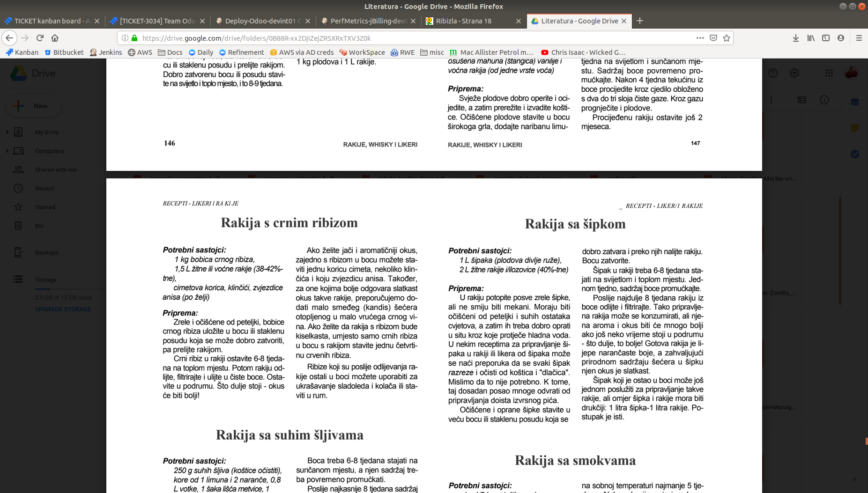The width and height of the screenshot is (868, 493).
Task: Open My Drive in sidebar
Action: point(47,132)
